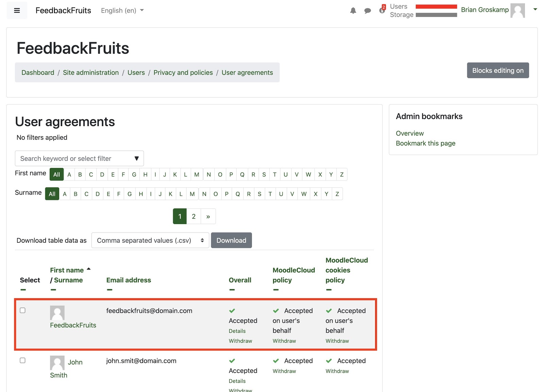Open the notifications bell
Screen dimensions: 544x392
353,11
